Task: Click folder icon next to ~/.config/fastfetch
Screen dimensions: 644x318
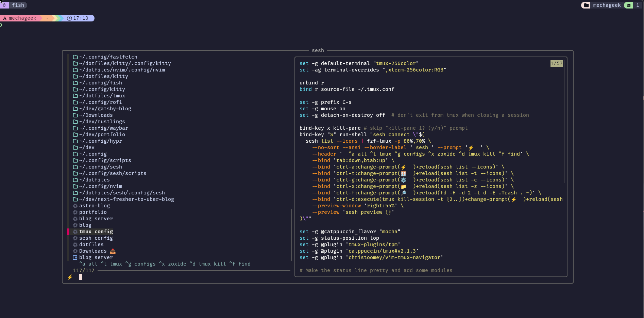Action: tap(75, 57)
